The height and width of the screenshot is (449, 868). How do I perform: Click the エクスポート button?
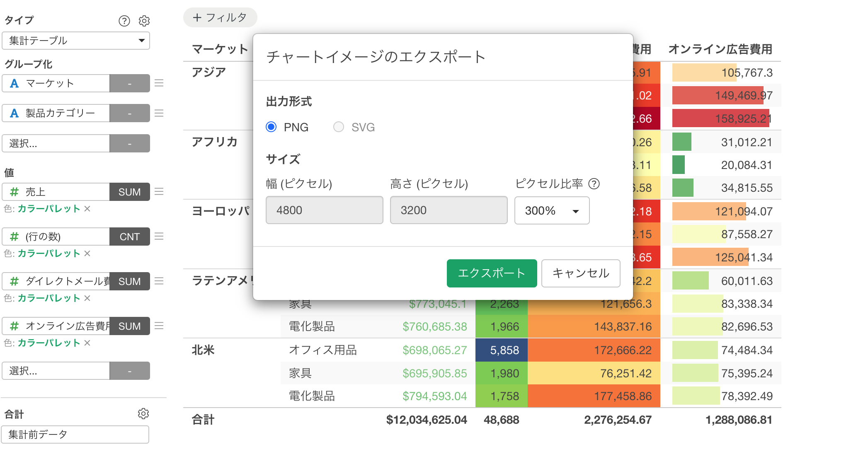[x=492, y=273]
